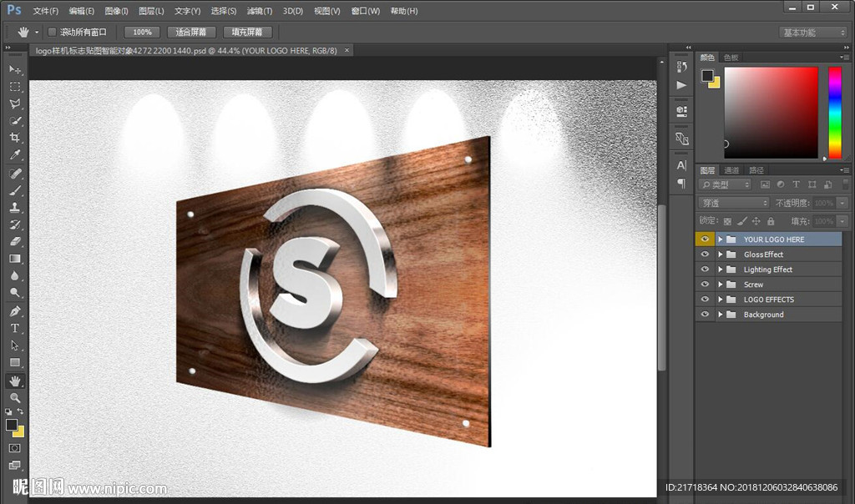This screenshot has height=504, width=855.
Task: Select the Zoom tool
Action: pyautogui.click(x=15, y=398)
